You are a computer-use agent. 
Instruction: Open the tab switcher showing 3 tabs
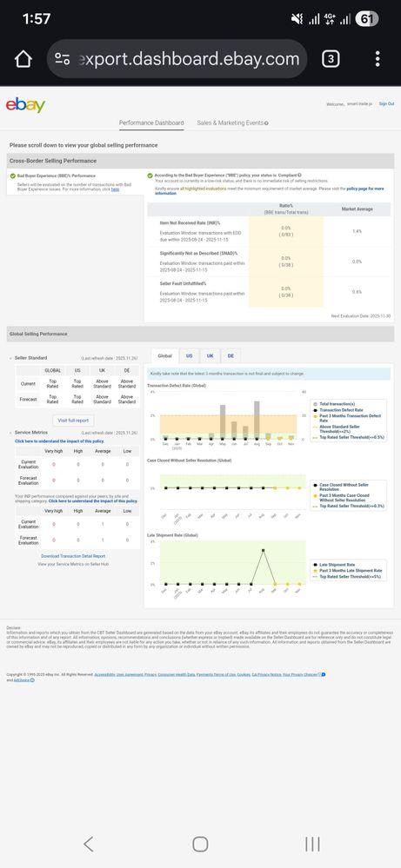pos(331,59)
